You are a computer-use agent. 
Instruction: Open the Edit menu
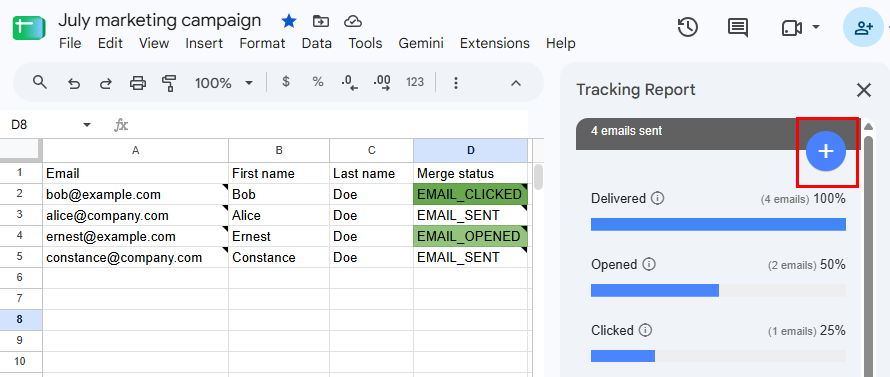(110, 44)
